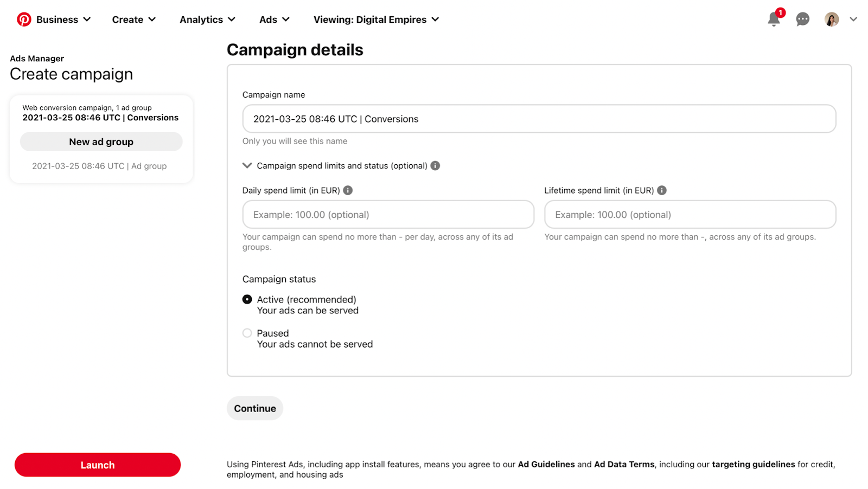Select the Paused campaign status
The width and height of the screenshot is (868, 489).
pos(247,333)
